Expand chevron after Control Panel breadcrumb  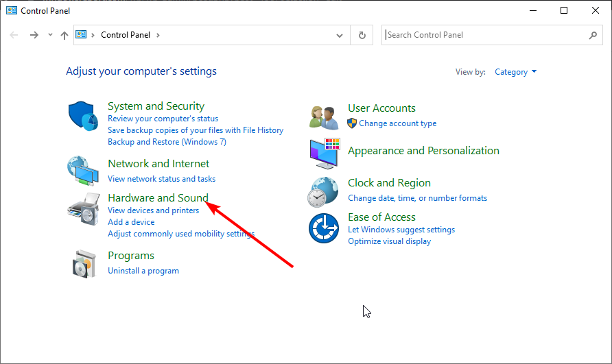(x=158, y=35)
